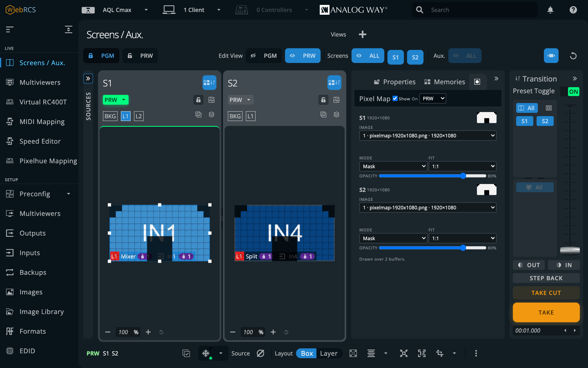This screenshot has width=588, height=368.
Task: Click the camera view button
Action: pos(551,56)
